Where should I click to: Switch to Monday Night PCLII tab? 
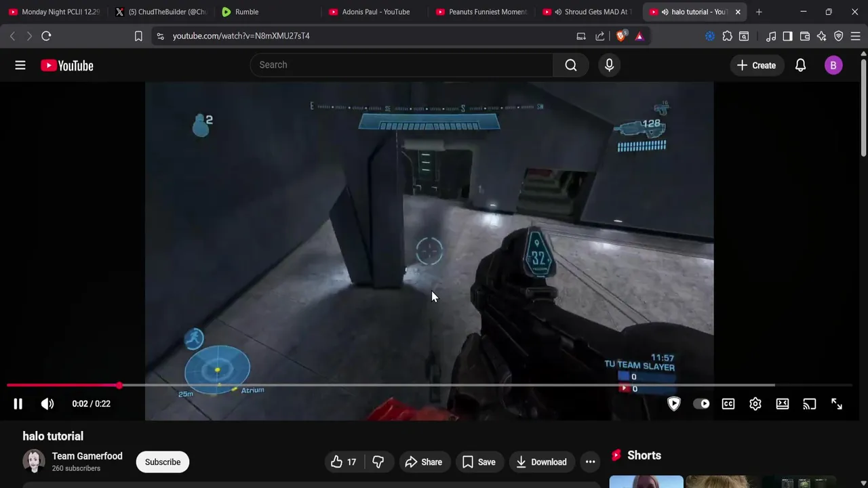click(x=54, y=12)
